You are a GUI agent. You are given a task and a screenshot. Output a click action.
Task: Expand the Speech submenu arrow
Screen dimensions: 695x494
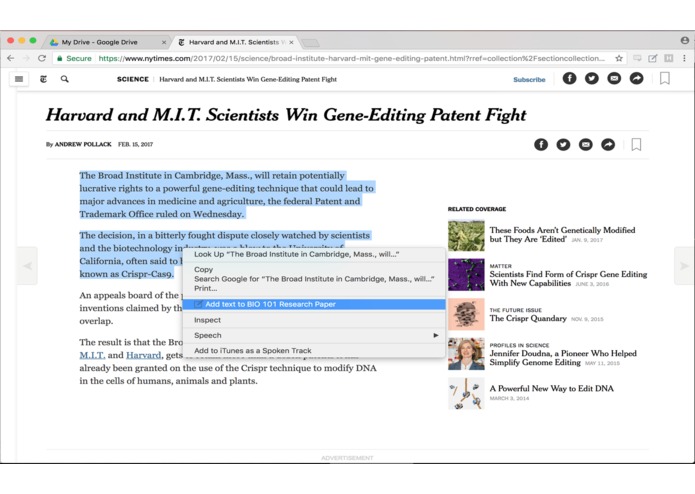pyautogui.click(x=436, y=335)
